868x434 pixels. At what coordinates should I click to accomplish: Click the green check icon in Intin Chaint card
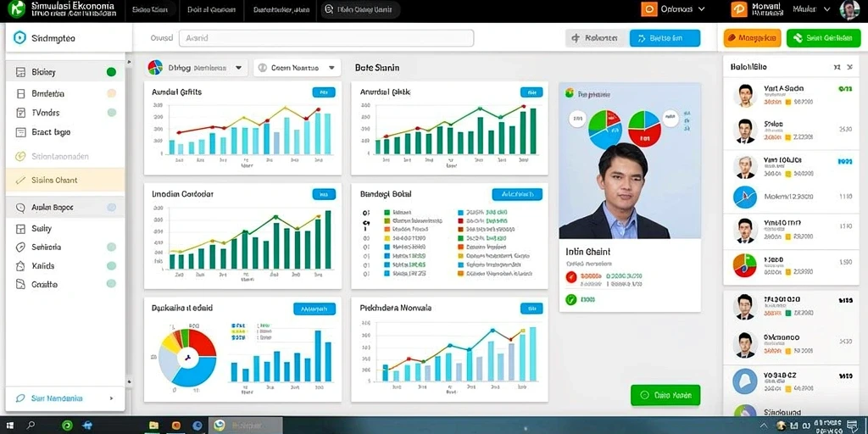(x=571, y=300)
